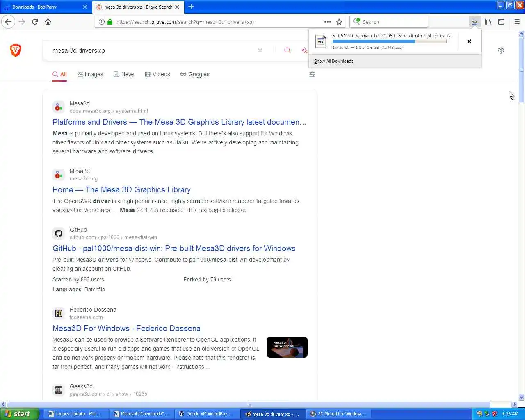Image resolution: width=525 pixels, height=420 pixels.
Task: Switch to Videos results tab
Action: (x=157, y=74)
